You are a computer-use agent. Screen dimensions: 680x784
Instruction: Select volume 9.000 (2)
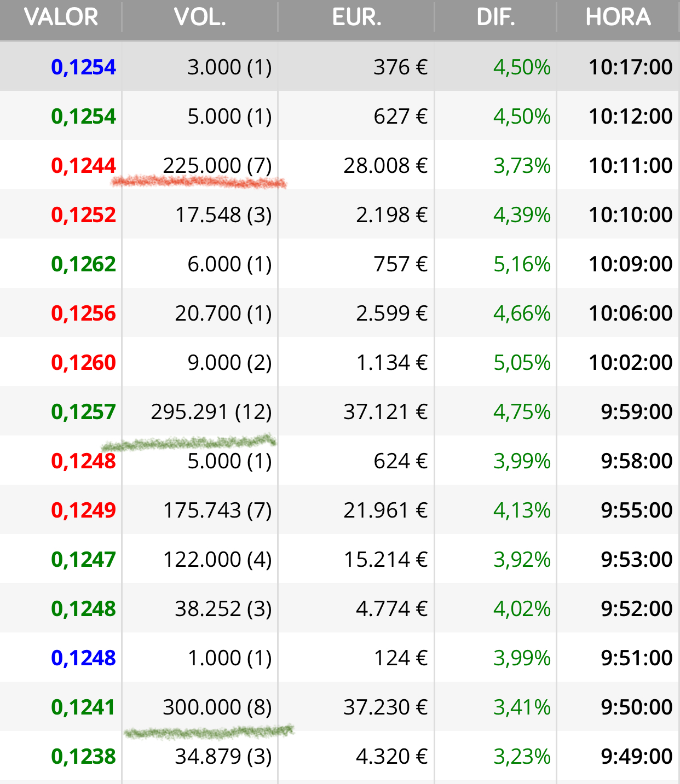coord(229,363)
